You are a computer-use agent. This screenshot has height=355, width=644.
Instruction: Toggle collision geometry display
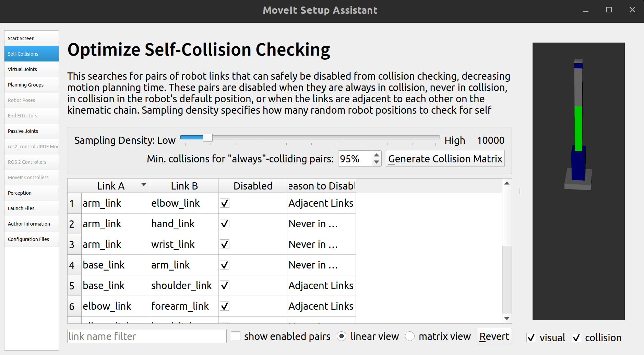click(x=576, y=338)
